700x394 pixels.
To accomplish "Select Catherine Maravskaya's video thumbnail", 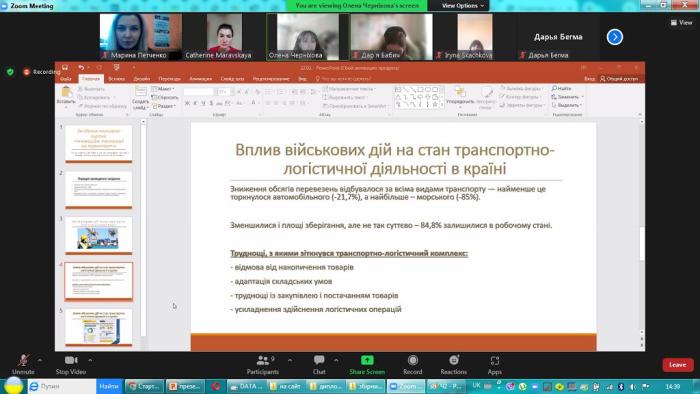I will coord(224,37).
